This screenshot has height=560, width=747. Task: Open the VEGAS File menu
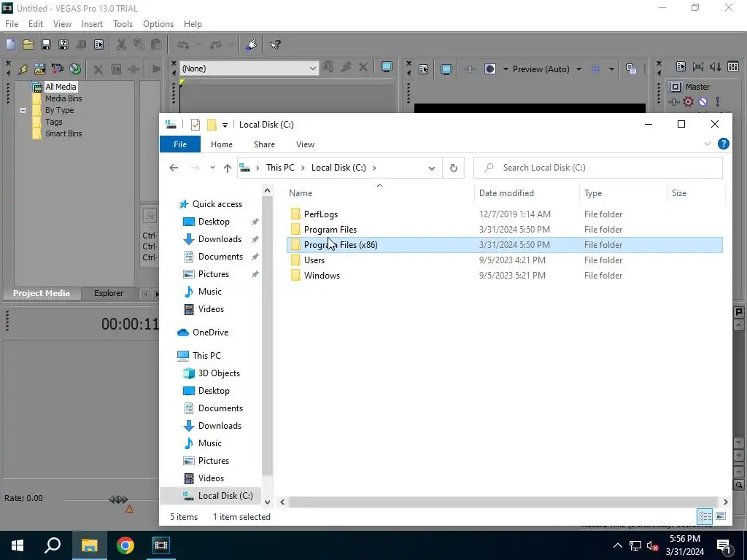pyautogui.click(x=12, y=24)
